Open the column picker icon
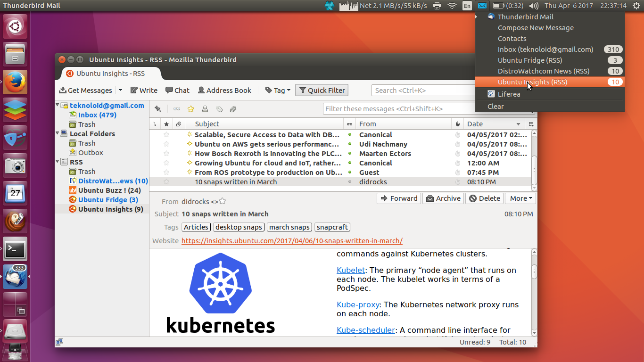 click(531, 124)
